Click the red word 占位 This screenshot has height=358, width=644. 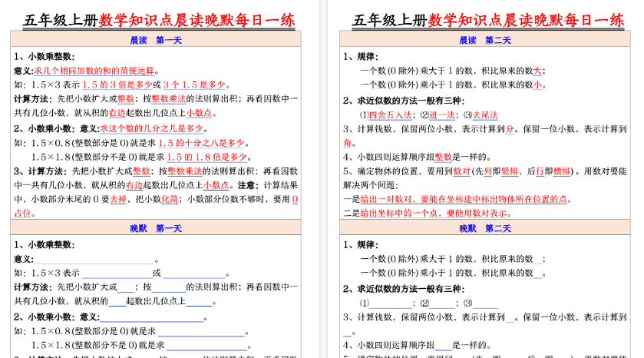click(x=22, y=214)
